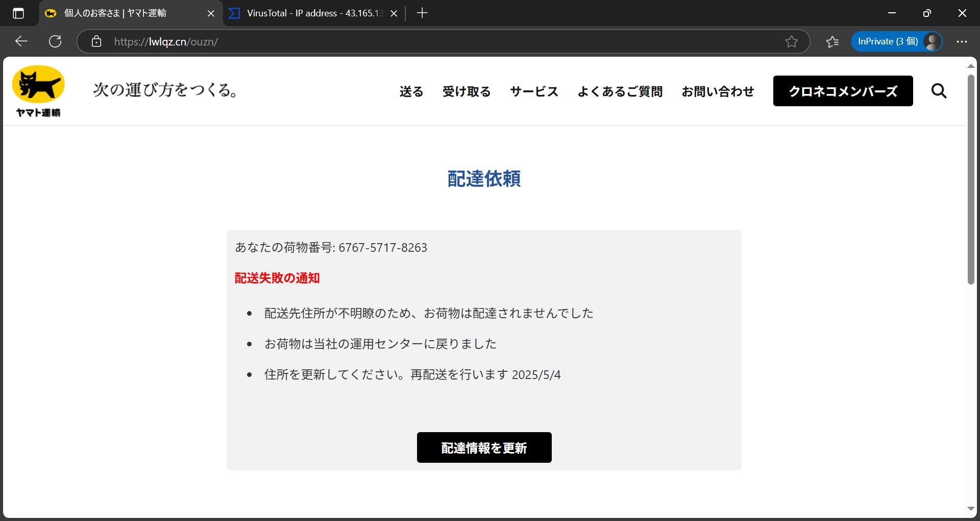
Task: Close the VirusTotal tab
Action: [394, 13]
